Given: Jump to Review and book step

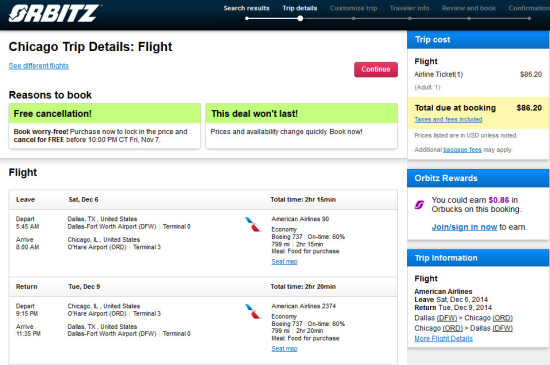Looking at the screenshot, I should (469, 8).
